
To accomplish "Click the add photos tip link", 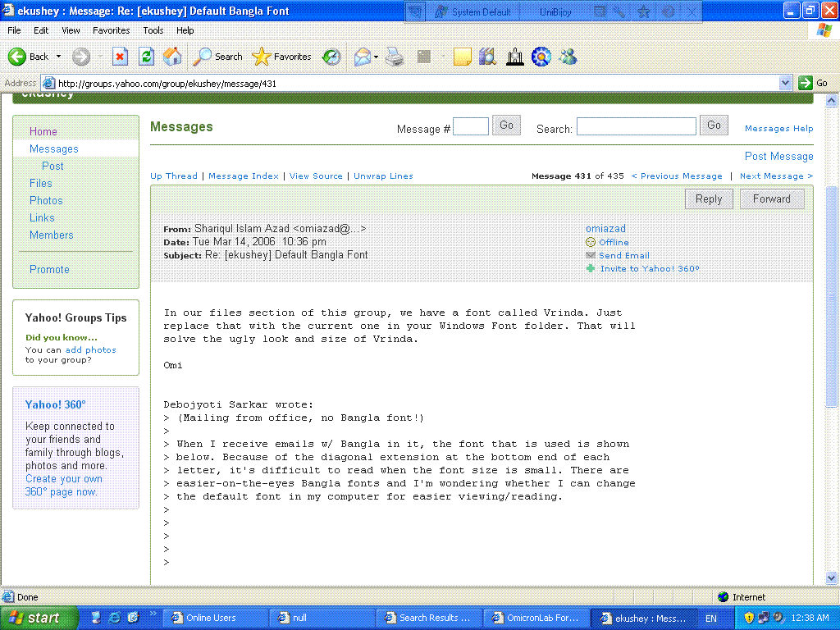I will (90, 349).
